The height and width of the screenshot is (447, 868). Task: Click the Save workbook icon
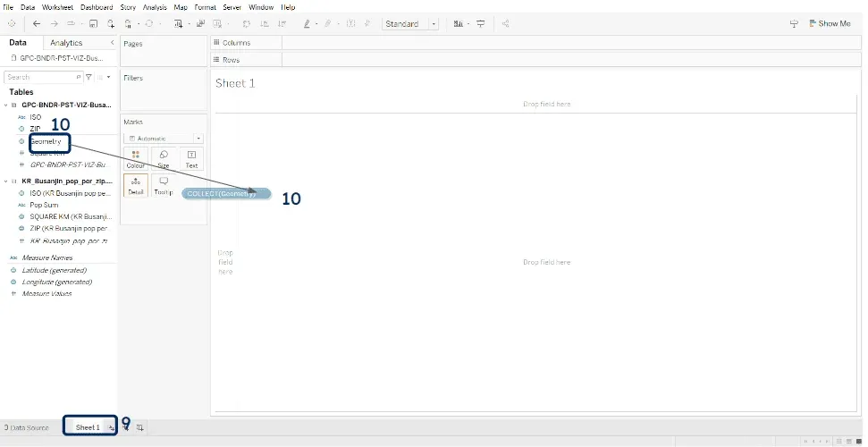pos(93,24)
